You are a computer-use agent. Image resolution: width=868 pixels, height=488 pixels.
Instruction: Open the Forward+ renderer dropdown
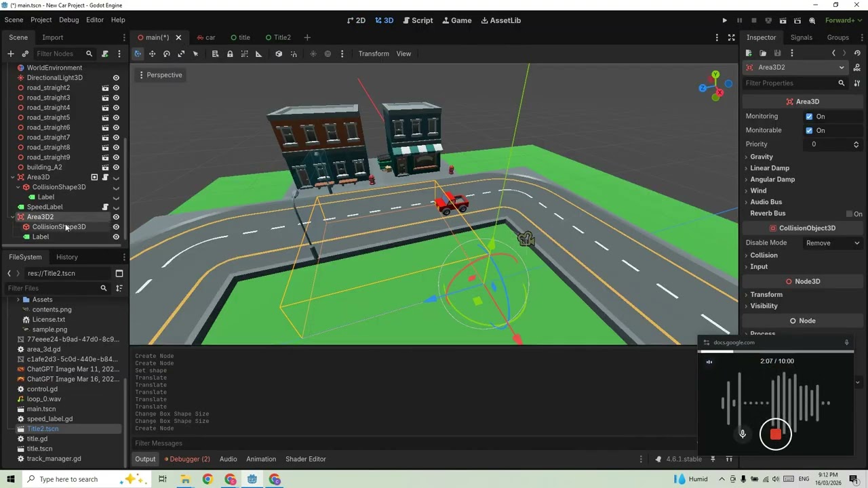coord(844,20)
